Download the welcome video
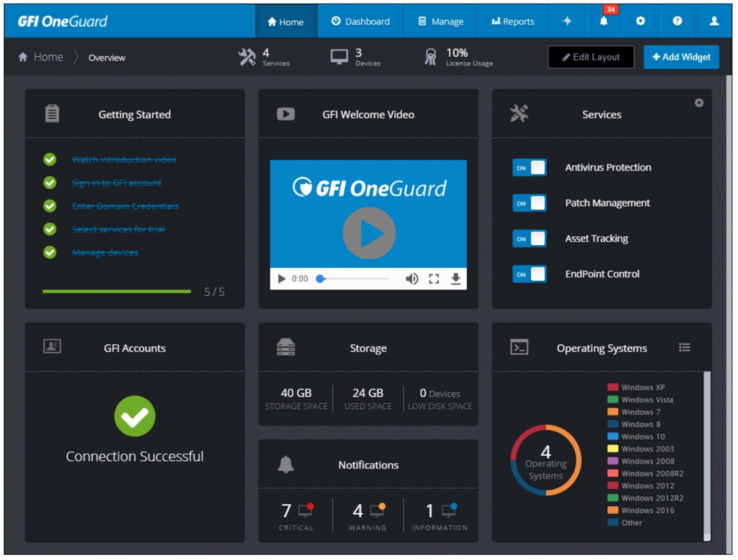 (x=456, y=279)
